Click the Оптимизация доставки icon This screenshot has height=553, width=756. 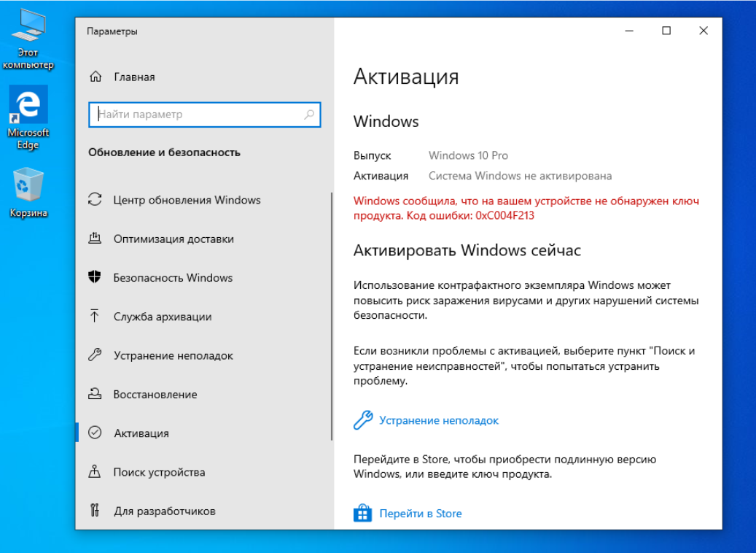click(94, 239)
